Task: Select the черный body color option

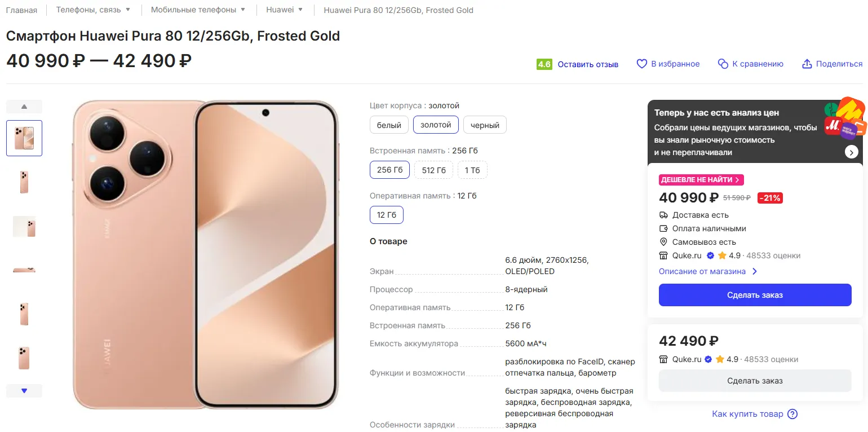Action: coord(485,125)
